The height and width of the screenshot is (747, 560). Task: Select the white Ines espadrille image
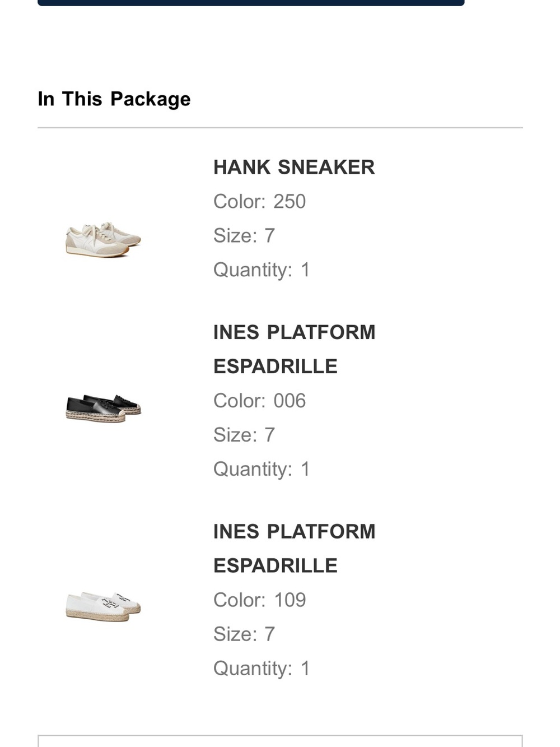103,606
